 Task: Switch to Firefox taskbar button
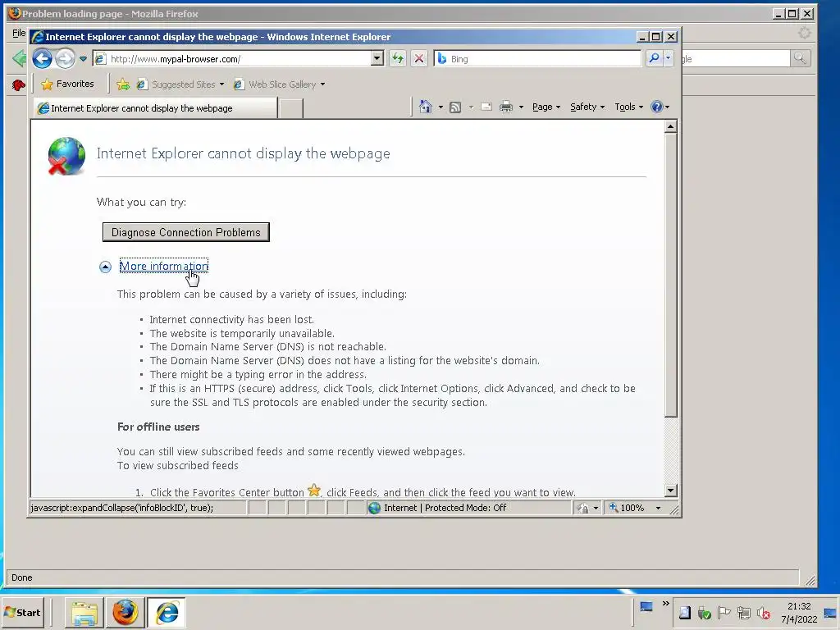[x=125, y=612]
